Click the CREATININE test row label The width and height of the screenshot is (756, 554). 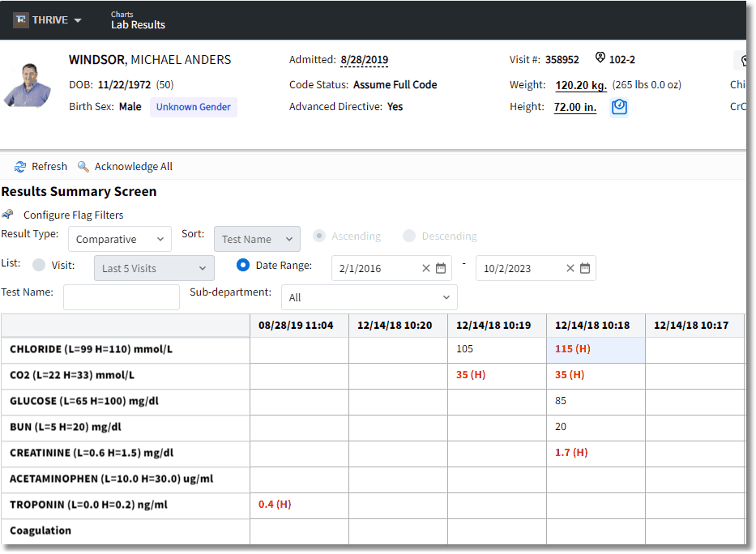[x=126, y=454]
